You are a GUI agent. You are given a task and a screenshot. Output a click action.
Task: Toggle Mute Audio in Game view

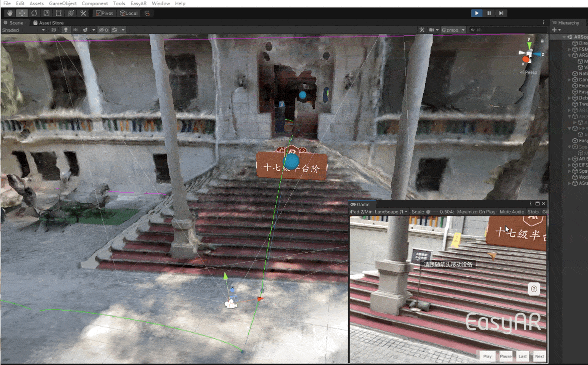pyautogui.click(x=512, y=212)
